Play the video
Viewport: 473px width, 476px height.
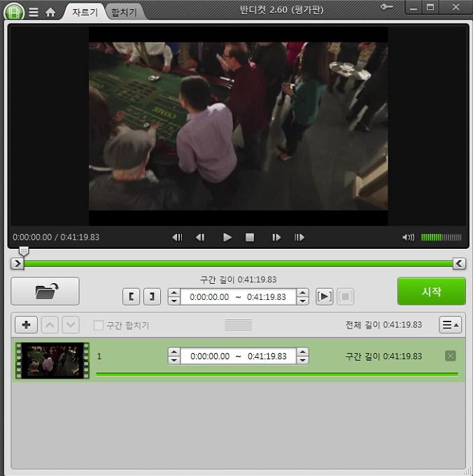(x=227, y=237)
